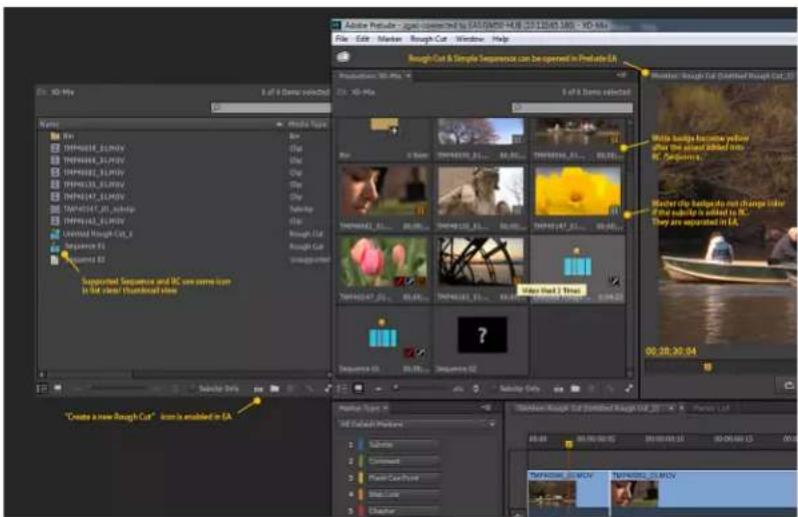Screen dimensions: 798x517
Task: Click the thumbnail view icon in thumbnail panel
Action: tap(359, 388)
